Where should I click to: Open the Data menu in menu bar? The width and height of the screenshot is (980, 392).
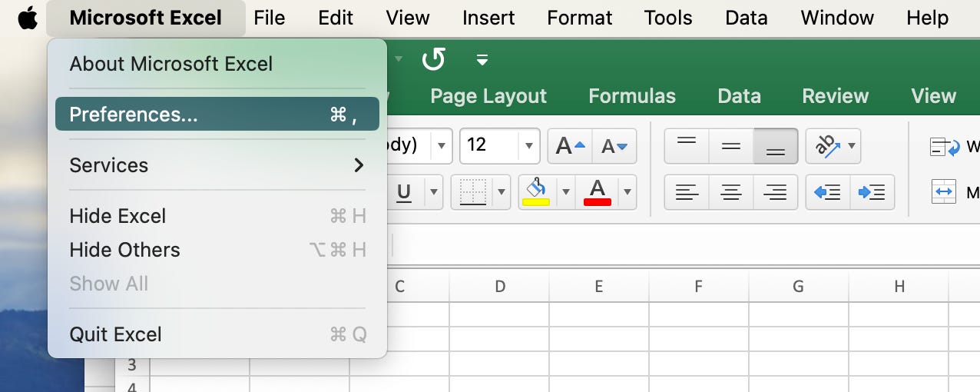click(747, 18)
